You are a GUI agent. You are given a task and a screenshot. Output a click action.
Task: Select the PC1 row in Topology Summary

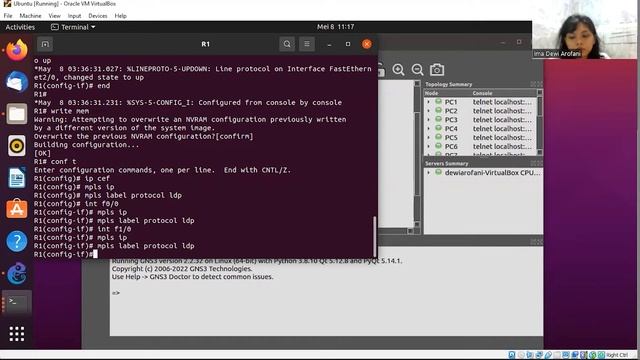point(481,102)
